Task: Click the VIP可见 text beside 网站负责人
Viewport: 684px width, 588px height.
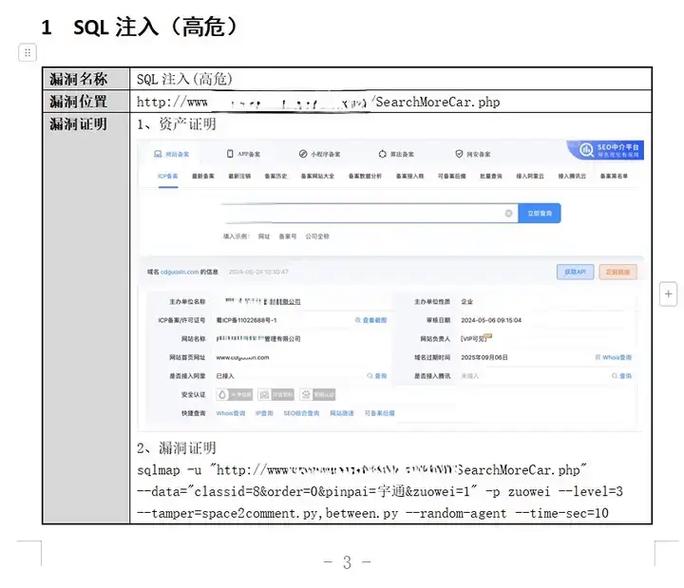Action: pyautogui.click(x=476, y=338)
